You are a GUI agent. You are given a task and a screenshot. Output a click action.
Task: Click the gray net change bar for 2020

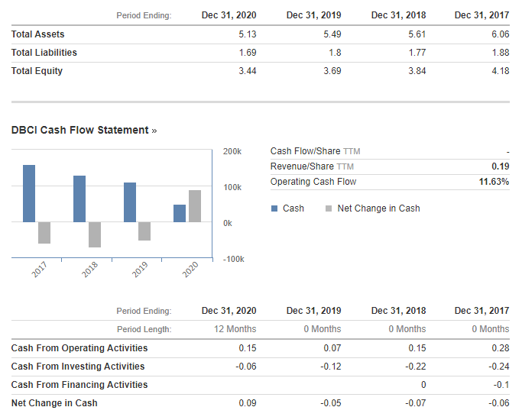pyautogui.click(x=195, y=206)
